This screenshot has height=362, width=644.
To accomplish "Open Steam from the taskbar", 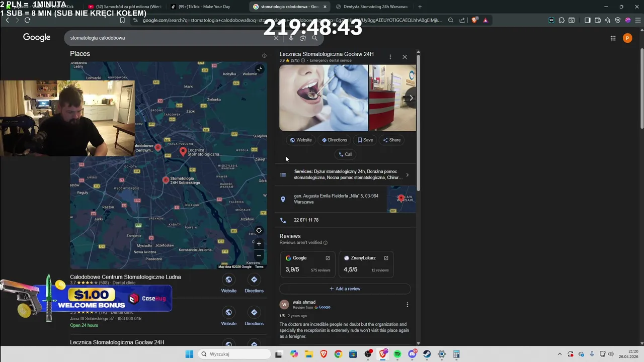I will pos(427,354).
